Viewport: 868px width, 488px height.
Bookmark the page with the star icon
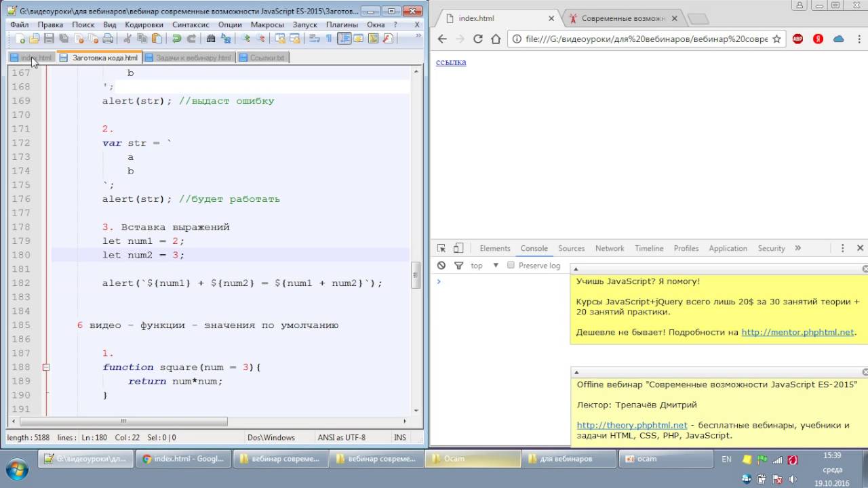pos(776,39)
